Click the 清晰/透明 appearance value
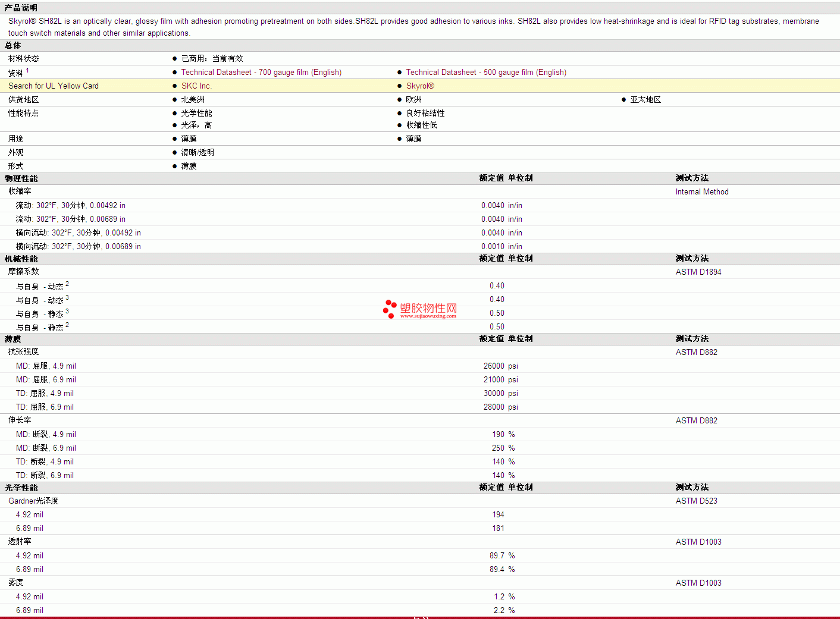Image resolution: width=840 pixels, height=619 pixels. pos(198,152)
